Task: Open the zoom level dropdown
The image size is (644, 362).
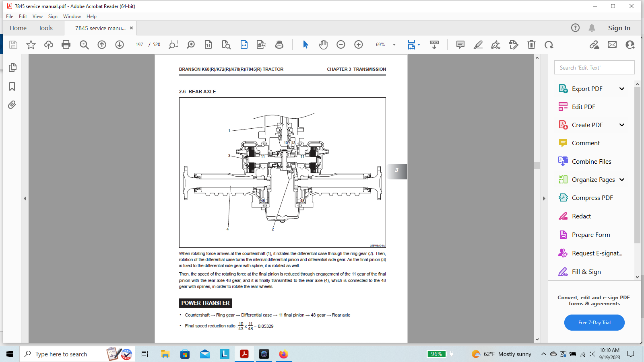Action: tap(394, 45)
